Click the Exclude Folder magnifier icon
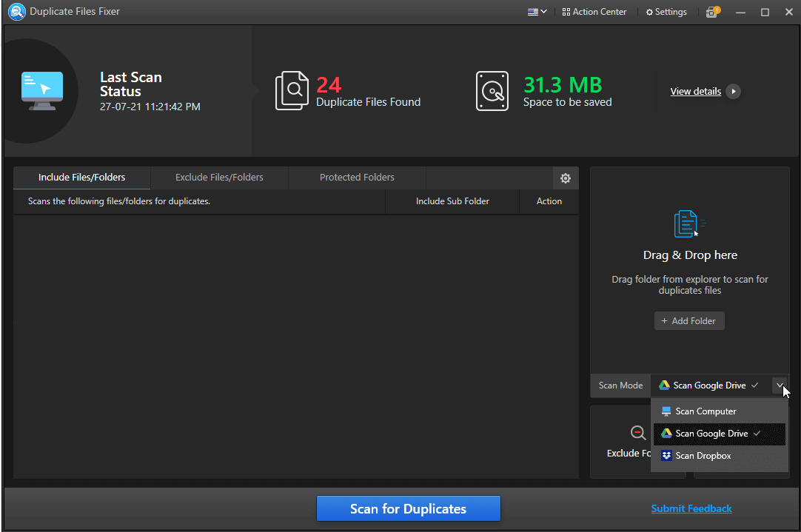Image resolution: width=801 pixels, height=532 pixels. point(637,434)
